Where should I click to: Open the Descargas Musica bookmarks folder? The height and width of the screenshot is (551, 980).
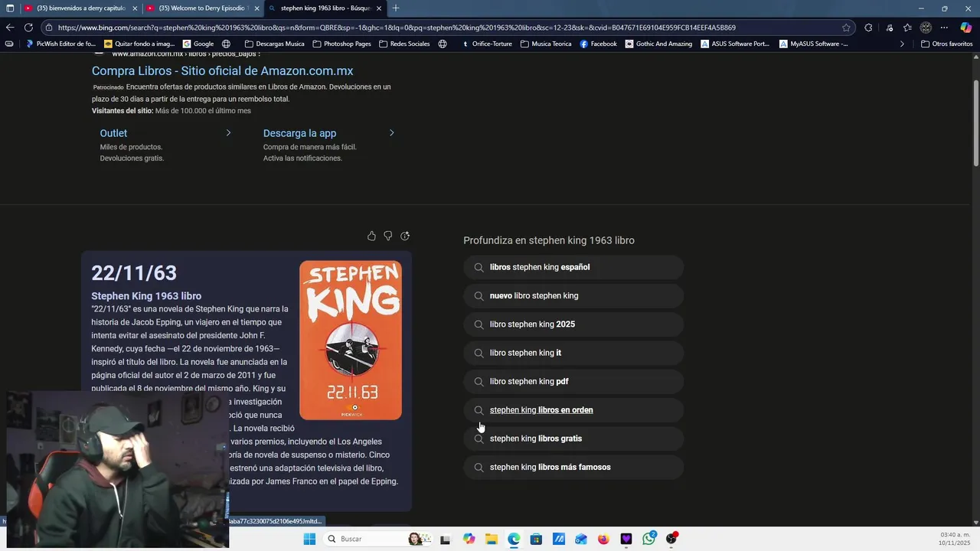point(274,44)
